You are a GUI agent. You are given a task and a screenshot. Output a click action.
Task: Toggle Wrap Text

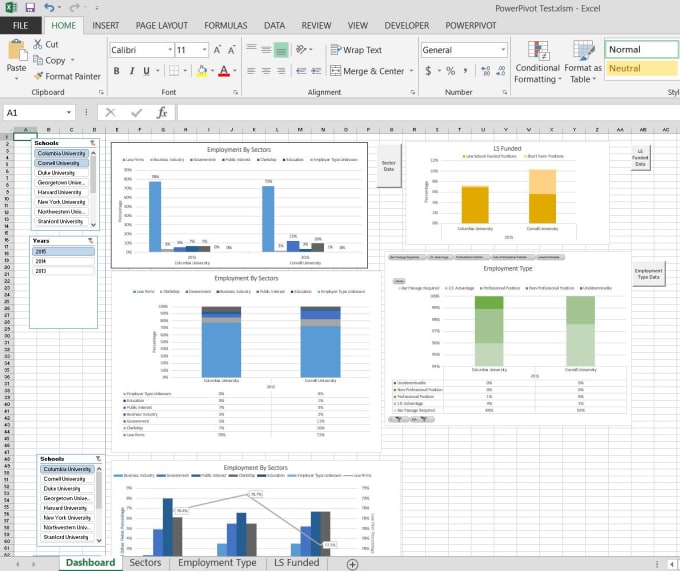[356, 50]
